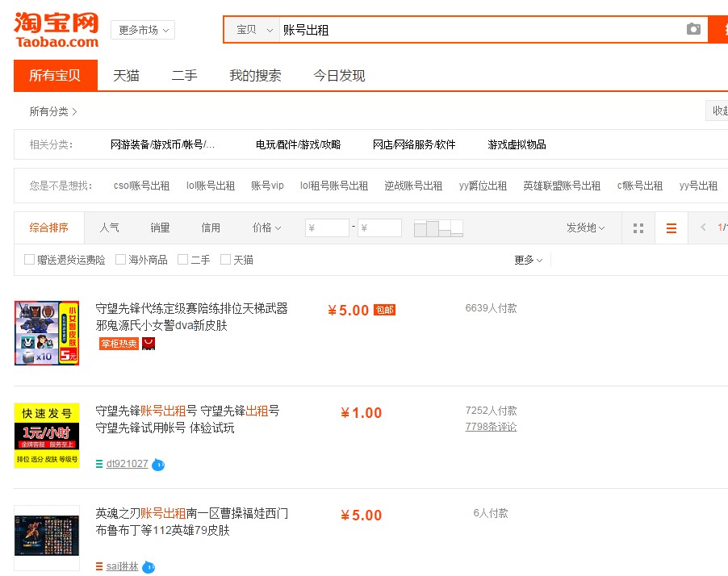Open the 宝贝 search type dropdown
The height and width of the screenshot is (576, 728).
click(x=253, y=30)
